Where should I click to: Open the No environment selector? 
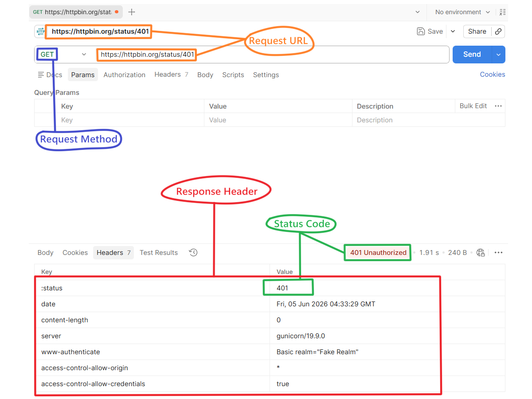point(462,12)
